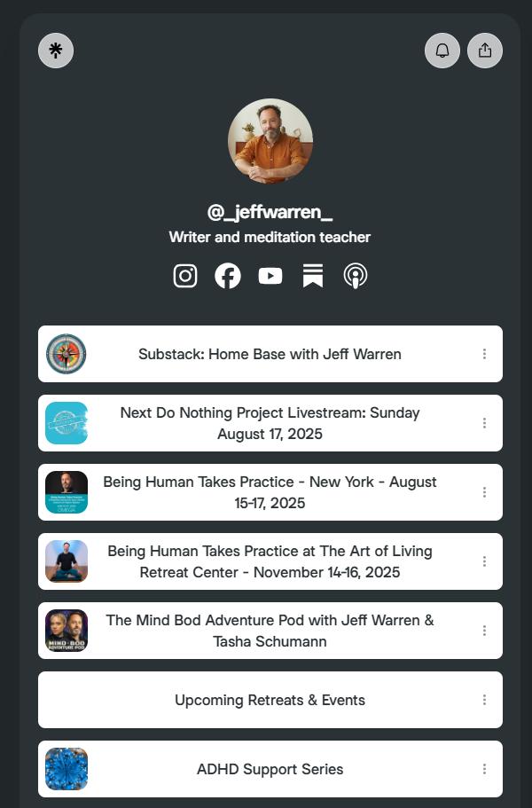Click the share profile icon

pyautogui.click(x=485, y=51)
